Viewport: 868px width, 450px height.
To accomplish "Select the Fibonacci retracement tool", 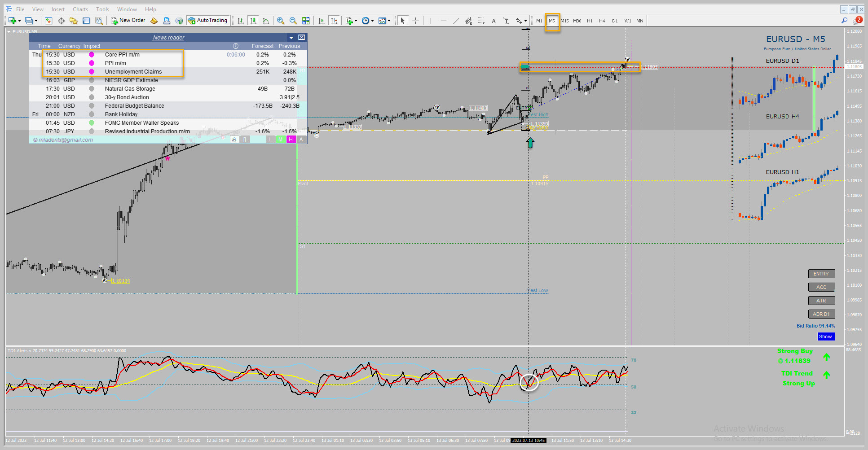I will pos(481,21).
